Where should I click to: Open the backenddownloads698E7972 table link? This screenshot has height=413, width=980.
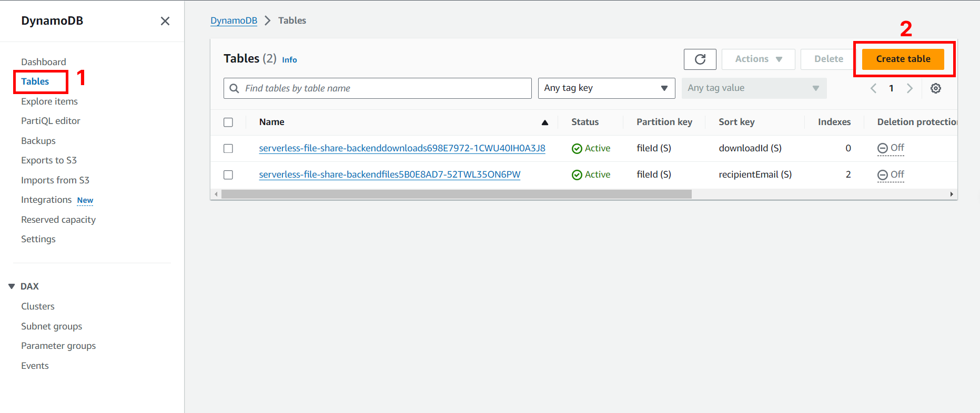pyautogui.click(x=402, y=148)
